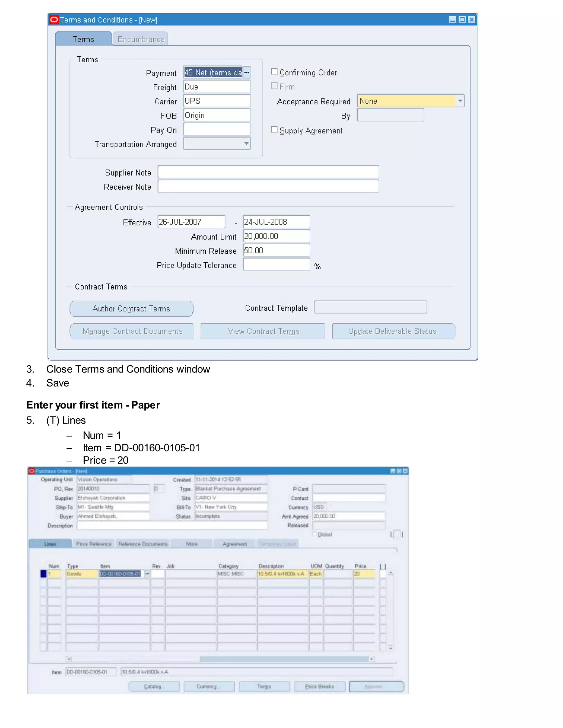Click Oracle logo icon in Terms title bar

54,20
